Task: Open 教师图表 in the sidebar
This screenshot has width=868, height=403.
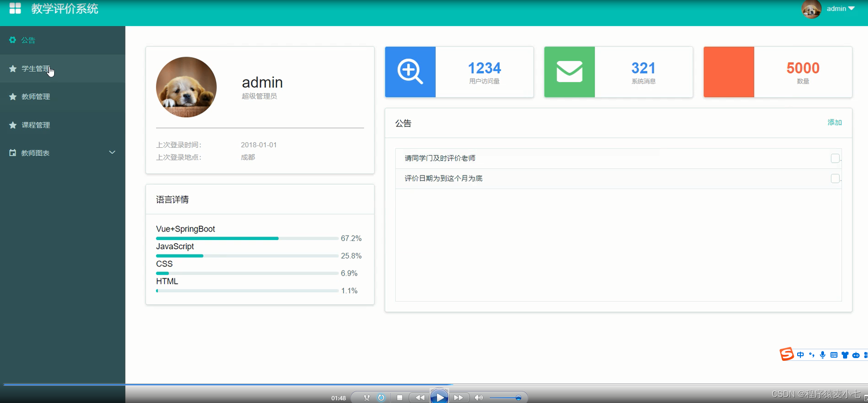Action: [62, 152]
